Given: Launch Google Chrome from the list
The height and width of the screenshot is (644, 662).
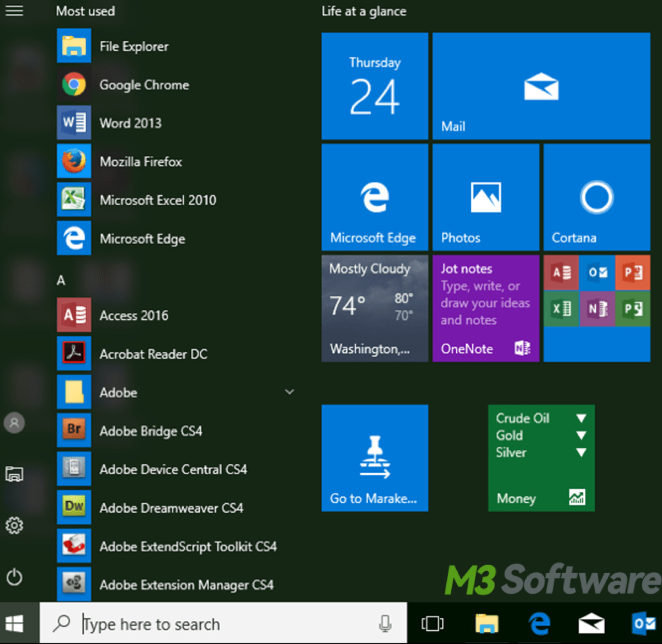Looking at the screenshot, I should pyautogui.click(x=177, y=85).
